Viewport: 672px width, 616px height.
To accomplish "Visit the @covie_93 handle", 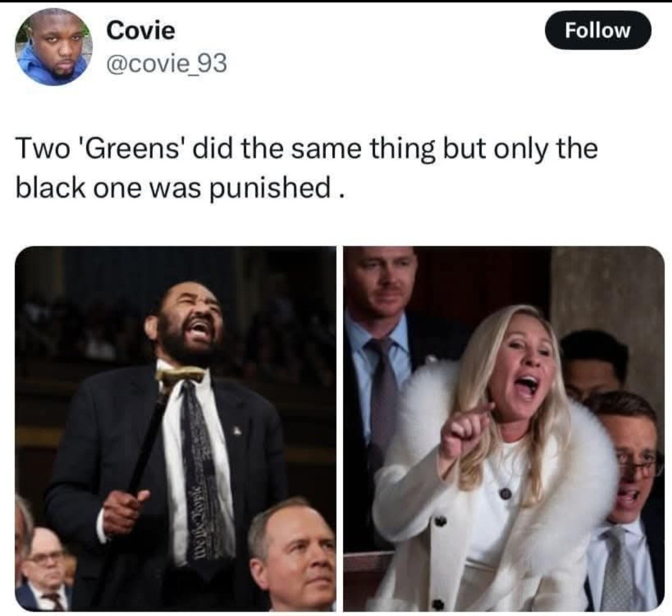I will coord(167,64).
